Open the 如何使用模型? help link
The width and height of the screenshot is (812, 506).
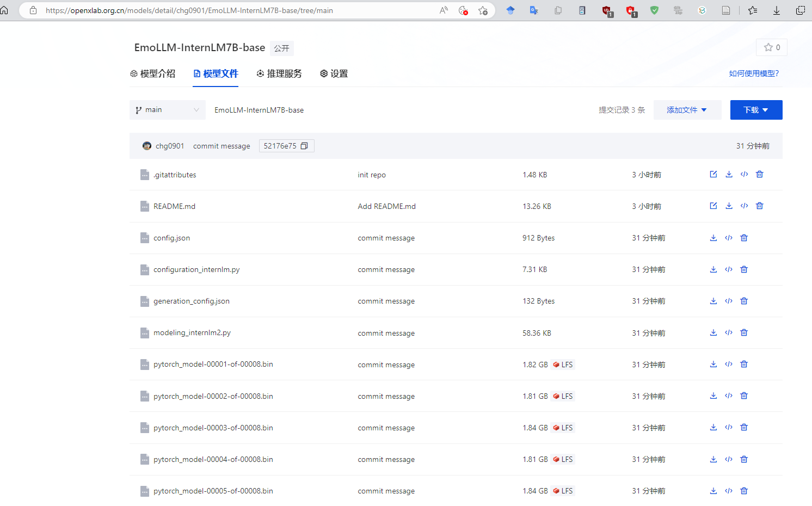(754, 73)
